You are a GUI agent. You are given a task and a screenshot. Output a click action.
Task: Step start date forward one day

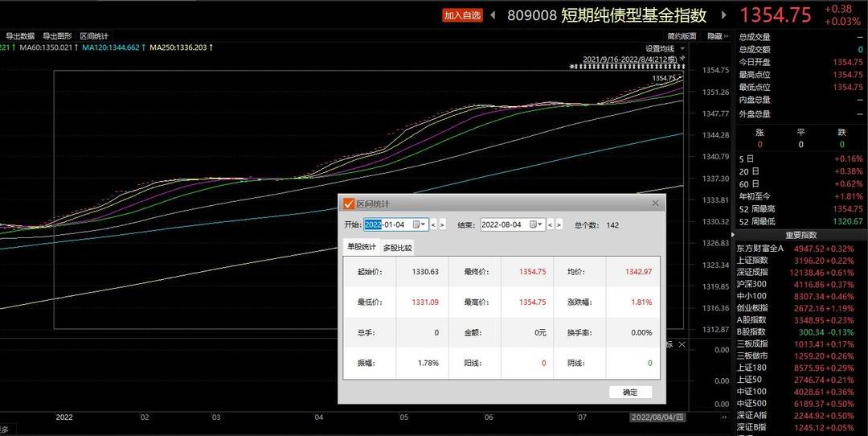[442, 225]
